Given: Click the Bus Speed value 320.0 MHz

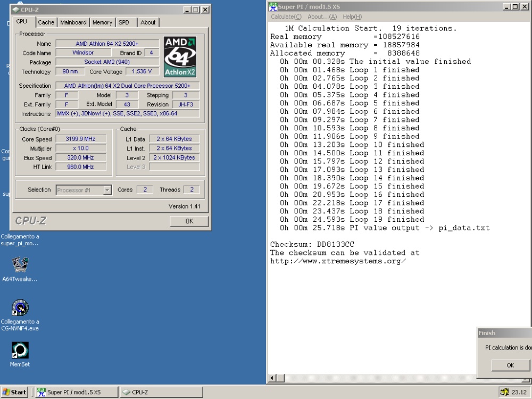Looking at the screenshot, I should tap(81, 157).
